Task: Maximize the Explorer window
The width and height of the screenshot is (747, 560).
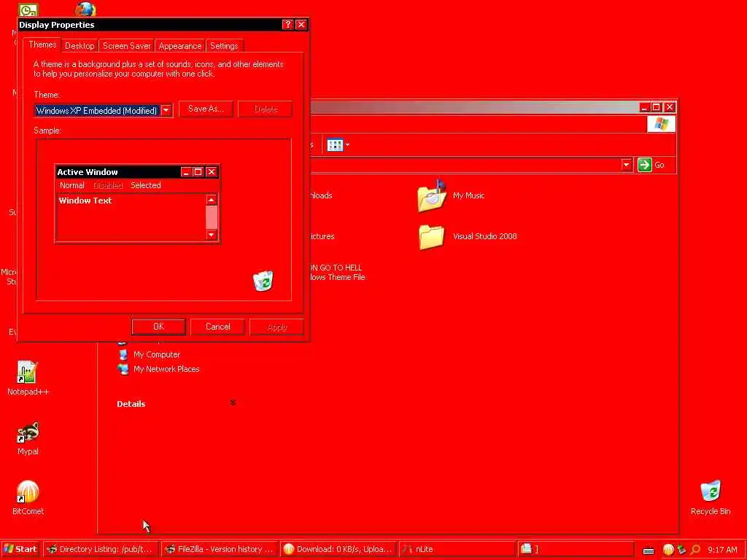Action: pyautogui.click(x=657, y=107)
